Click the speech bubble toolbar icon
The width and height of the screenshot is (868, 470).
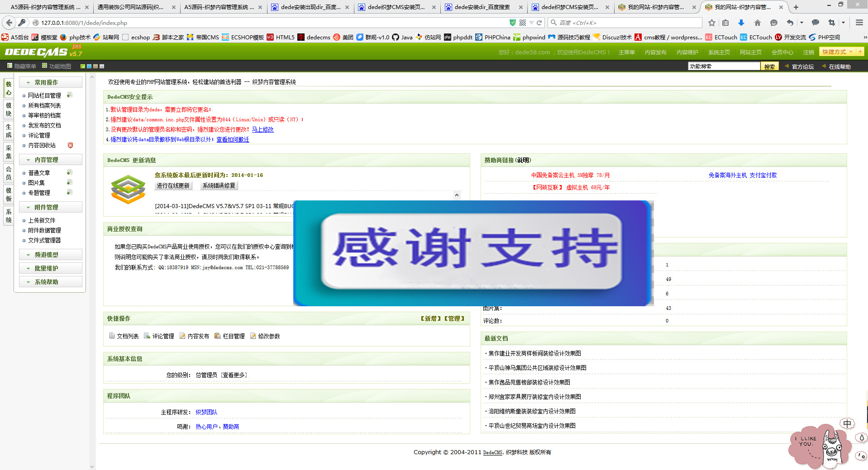click(816, 23)
